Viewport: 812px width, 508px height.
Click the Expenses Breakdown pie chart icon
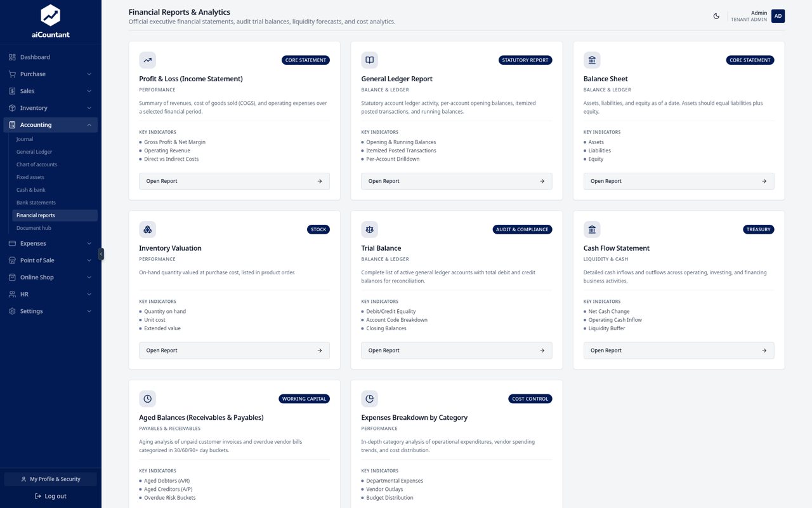(x=369, y=399)
